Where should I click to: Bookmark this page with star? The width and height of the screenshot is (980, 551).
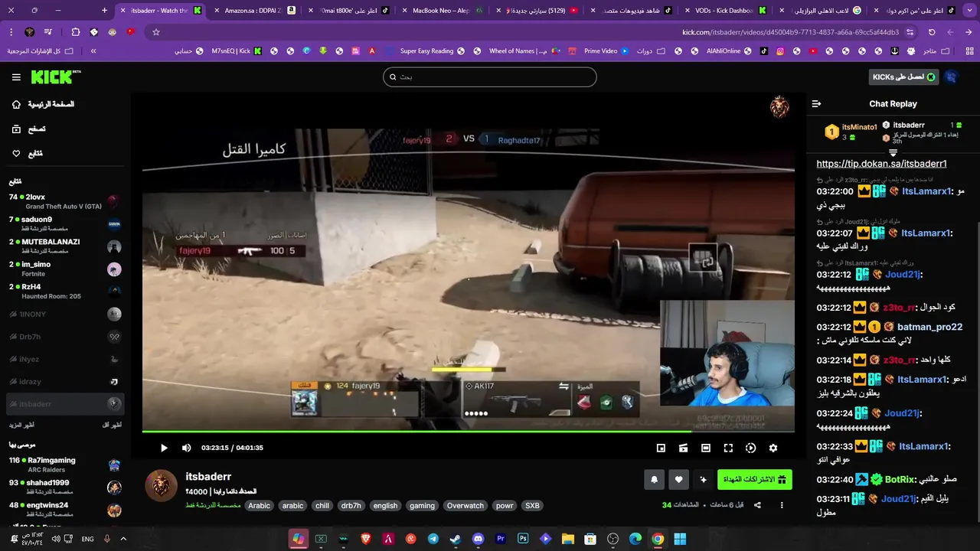point(156,32)
